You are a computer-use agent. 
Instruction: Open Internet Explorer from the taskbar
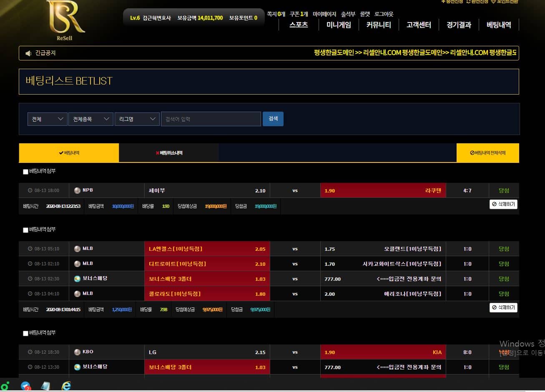click(66, 386)
